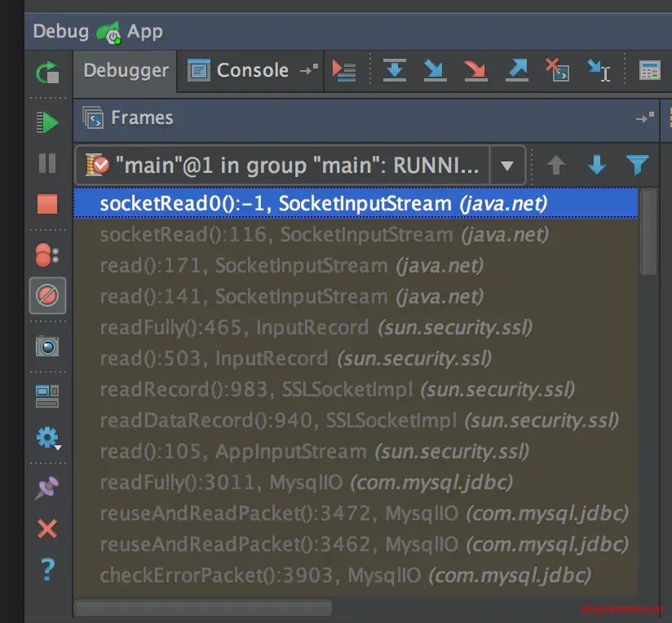Viewport: 672px width, 623px height.
Task: Open View Breakpoints icon
Action: [x=47, y=254]
